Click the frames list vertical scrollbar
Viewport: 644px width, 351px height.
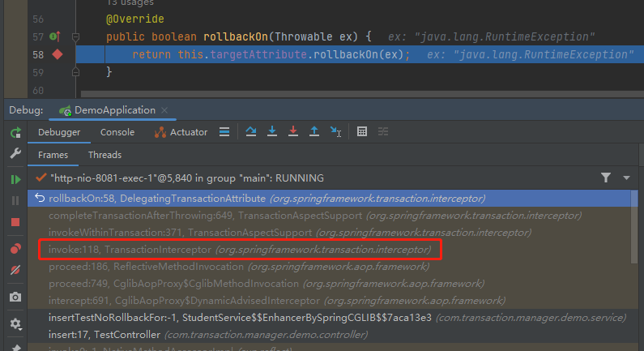[634, 227]
